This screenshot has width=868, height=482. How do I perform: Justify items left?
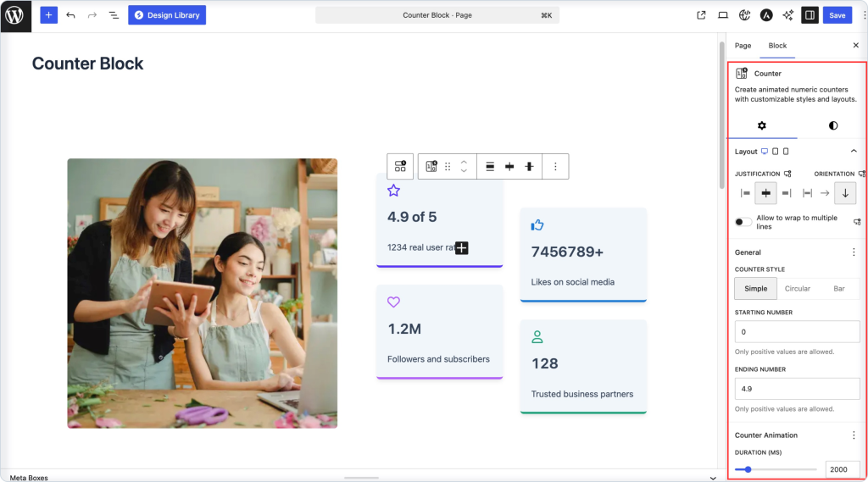pyautogui.click(x=745, y=193)
